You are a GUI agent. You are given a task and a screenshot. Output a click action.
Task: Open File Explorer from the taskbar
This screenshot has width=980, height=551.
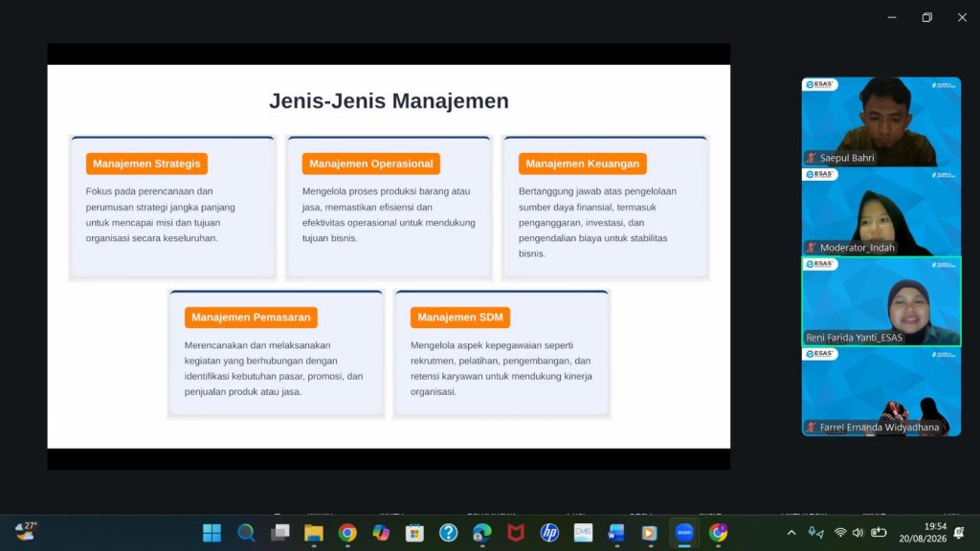point(314,533)
